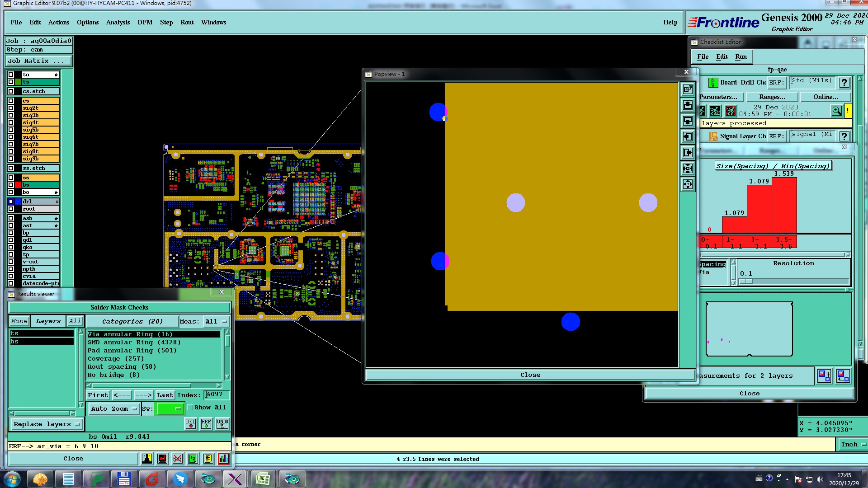The width and height of the screenshot is (868, 488).
Task: Click magnifier results icon in Board-Drill check
Action: [x=836, y=111]
